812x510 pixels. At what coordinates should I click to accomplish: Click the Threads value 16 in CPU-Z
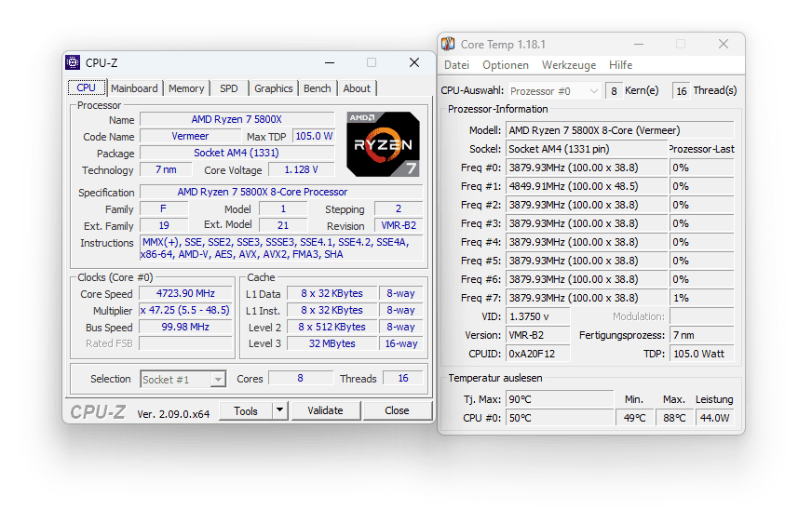(403, 379)
